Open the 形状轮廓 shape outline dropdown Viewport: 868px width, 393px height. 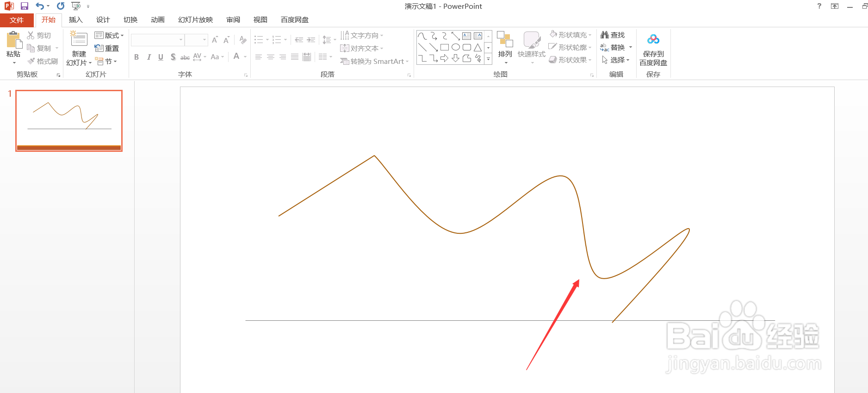click(570, 47)
